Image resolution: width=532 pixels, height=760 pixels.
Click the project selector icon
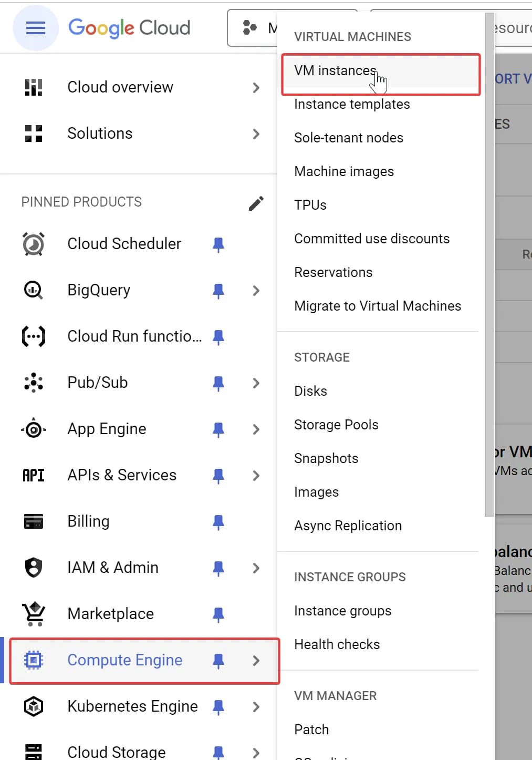tap(249, 27)
